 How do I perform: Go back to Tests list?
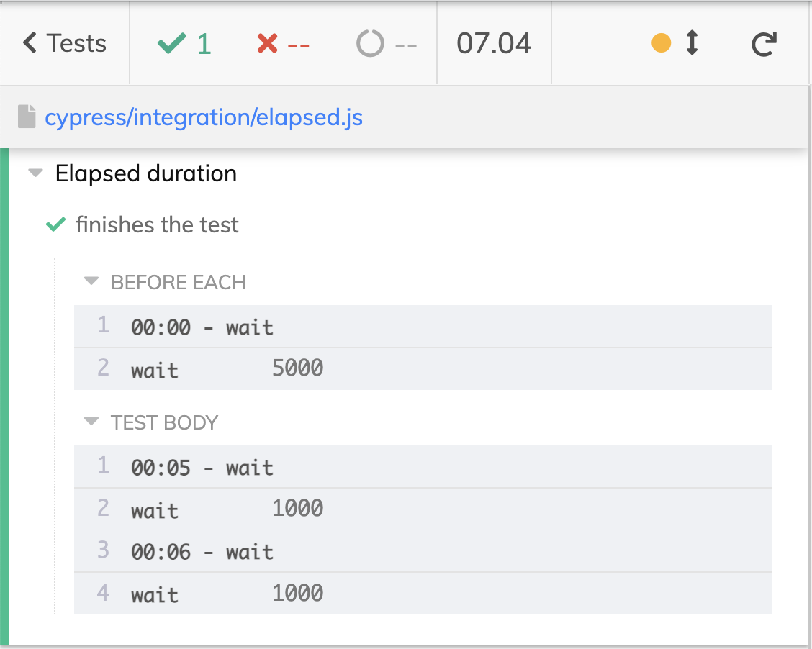coord(65,44)
